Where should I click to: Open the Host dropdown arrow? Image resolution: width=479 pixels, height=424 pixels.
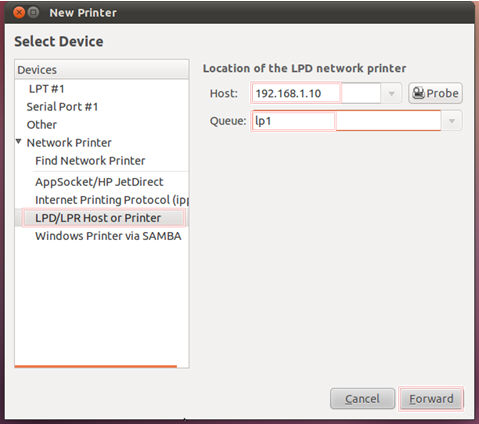(391, 93)
